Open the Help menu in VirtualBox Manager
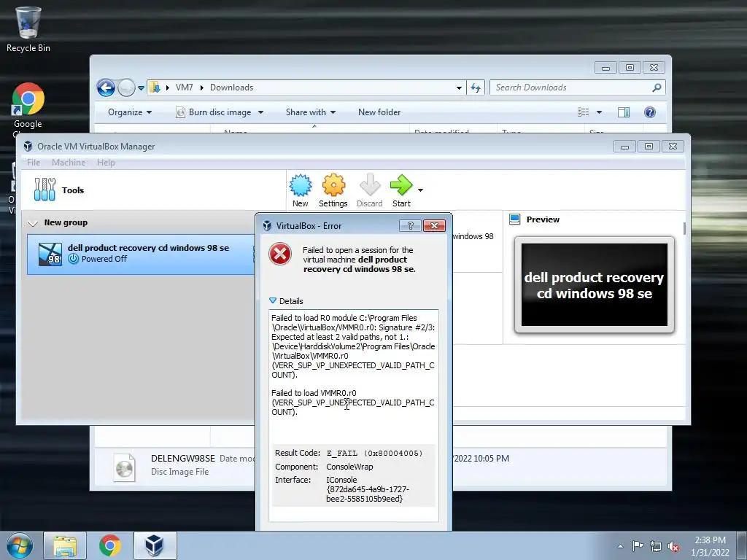The height and width of the screenshot is (560, 747). tap(106, 163)
